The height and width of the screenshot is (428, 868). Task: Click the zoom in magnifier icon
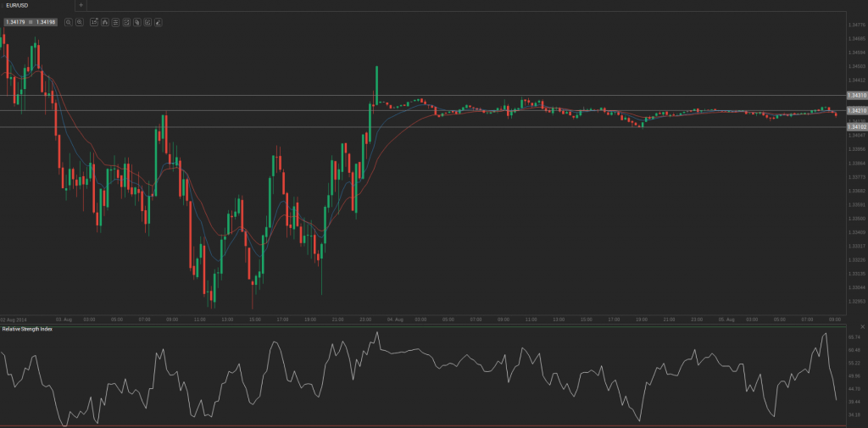80,21
